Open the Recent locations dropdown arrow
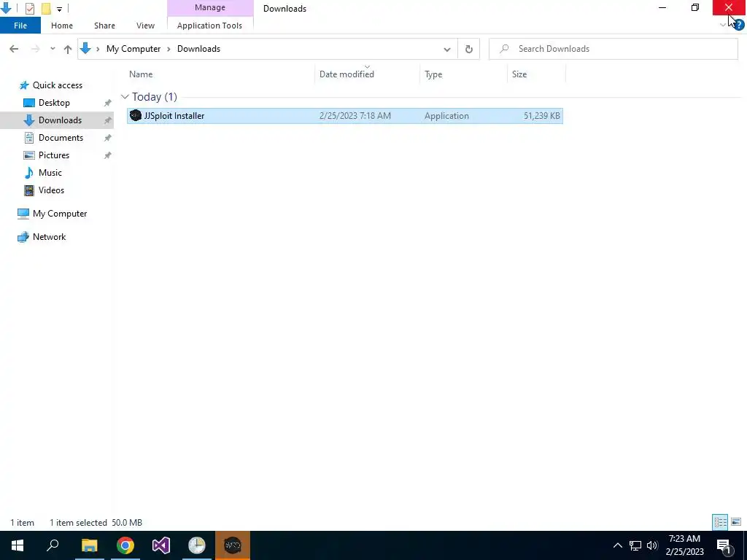Screen dimensions: 747x560 point(53,49)
